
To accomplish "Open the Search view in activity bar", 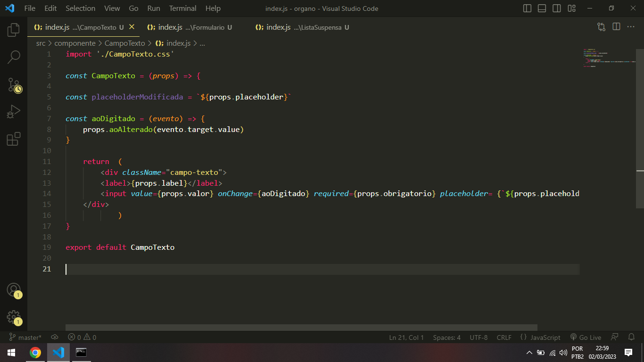I will [14, 58].
